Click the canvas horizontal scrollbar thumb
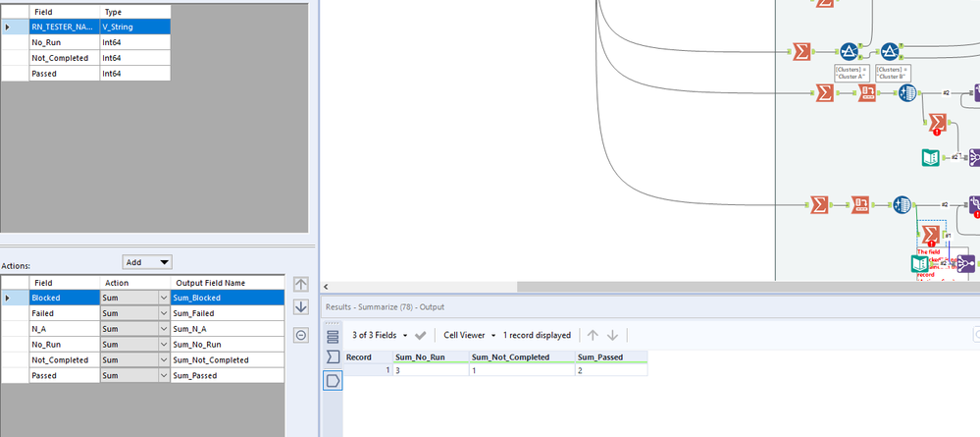Screen dimensions: 980x437 (748, 287)
